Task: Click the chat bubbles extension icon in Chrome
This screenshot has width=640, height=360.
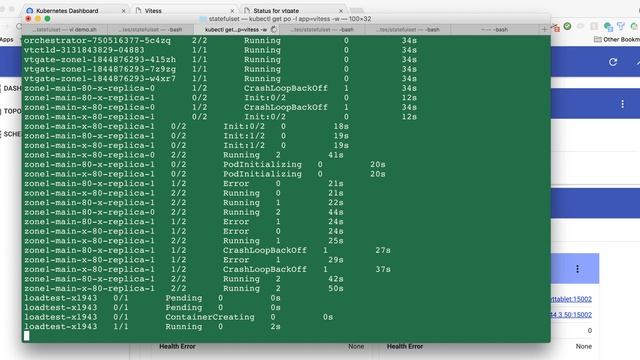Action: coord(608,27)
